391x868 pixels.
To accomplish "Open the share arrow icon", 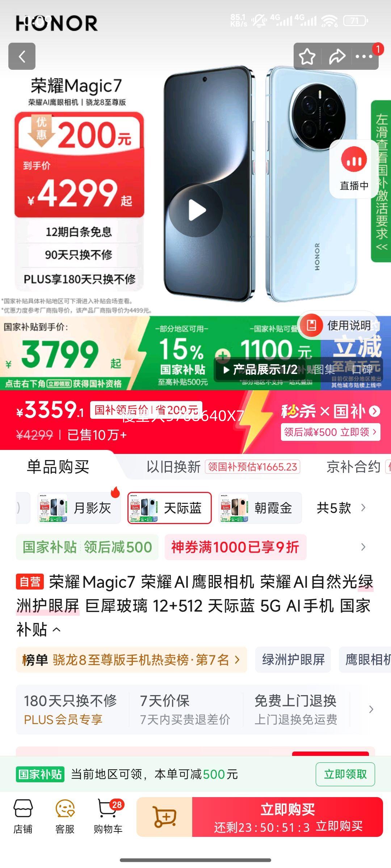I will click(337, 56).
